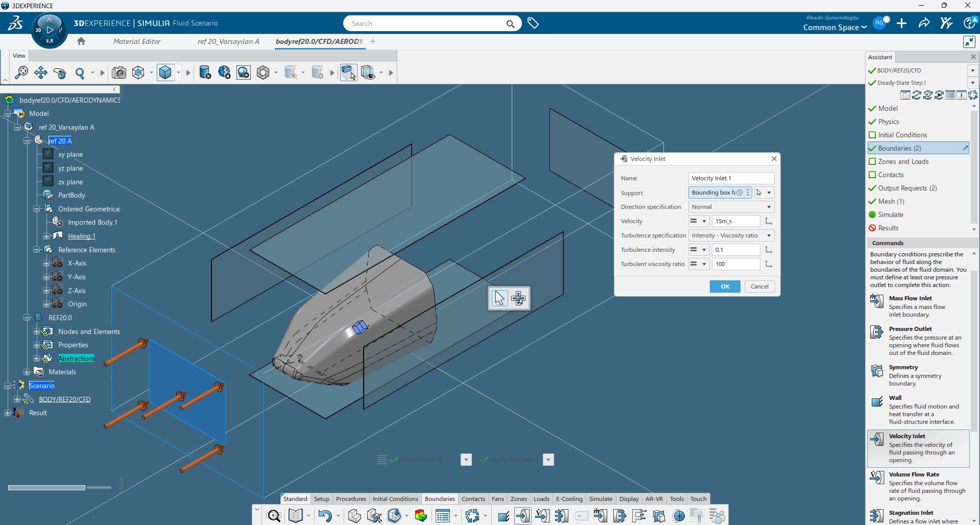This screenshot has height=525, width=980.
Task: Click the Wall command in Assistant
Action: click(918, 410)
